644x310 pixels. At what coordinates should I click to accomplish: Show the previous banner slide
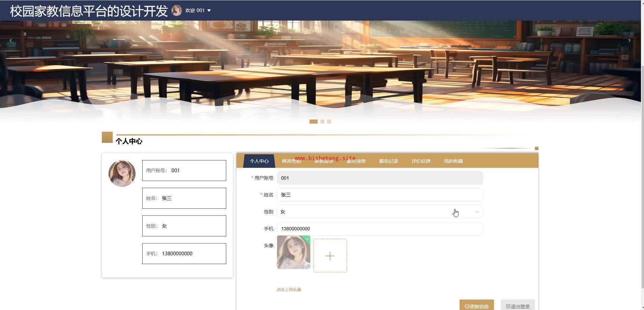11,40
